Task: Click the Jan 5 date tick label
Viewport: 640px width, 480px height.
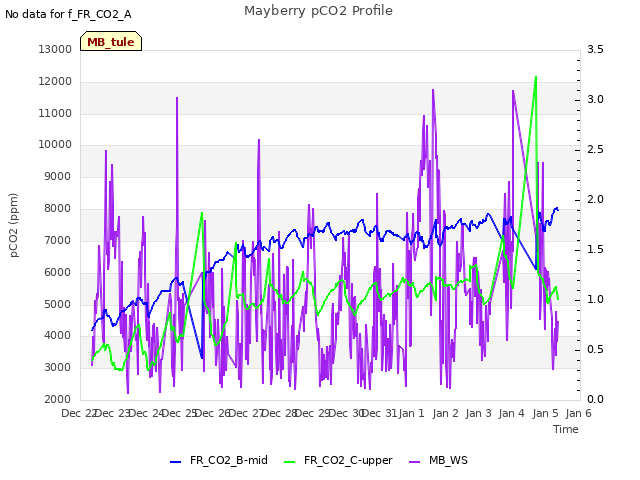Action: [545, 413]
